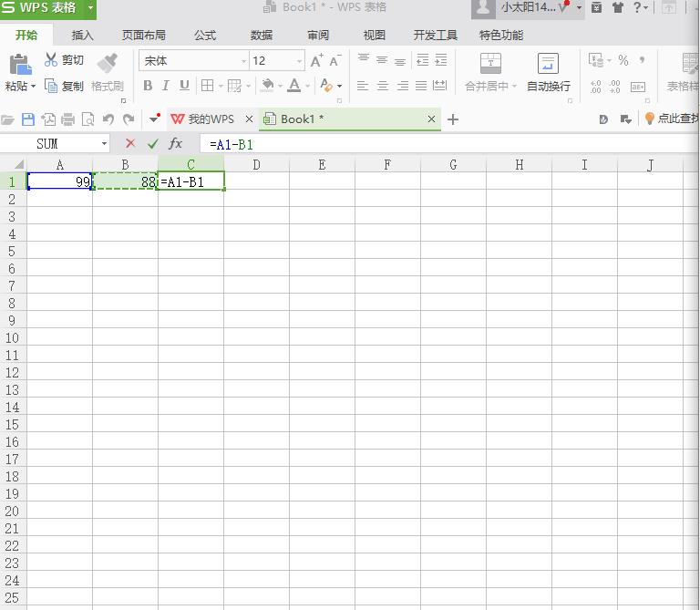700x610 pixels.
Task: Click the Print icon in quick toolbar
Action: pyautogui.click(x=67, y=119)
